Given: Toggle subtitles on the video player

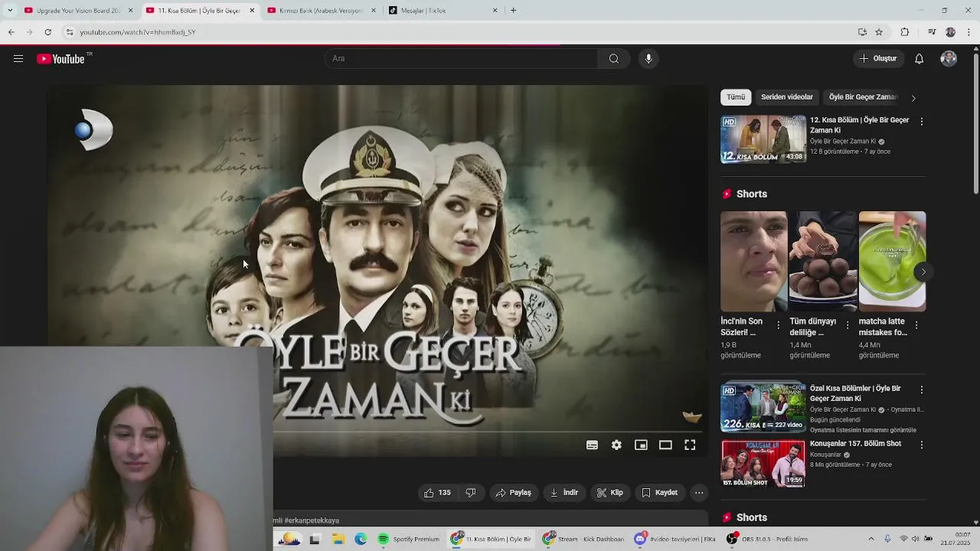Looking at the screenshot, I should click(592, 445).
